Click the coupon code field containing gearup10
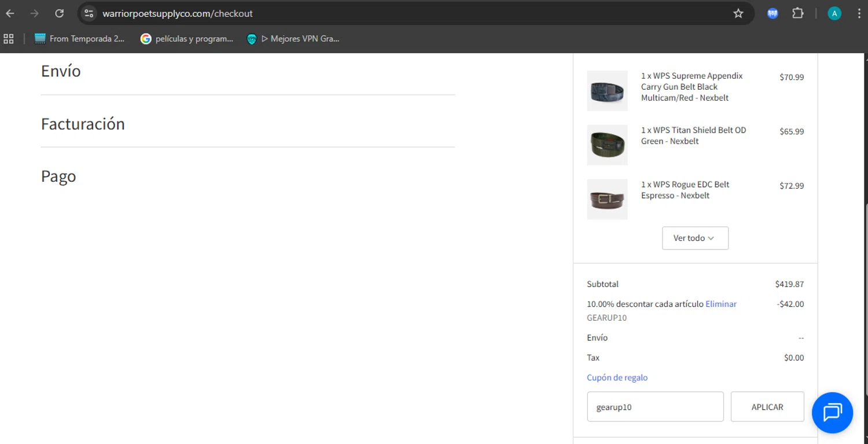Screen dimensions: 868x444 click(x=655, y=406)
